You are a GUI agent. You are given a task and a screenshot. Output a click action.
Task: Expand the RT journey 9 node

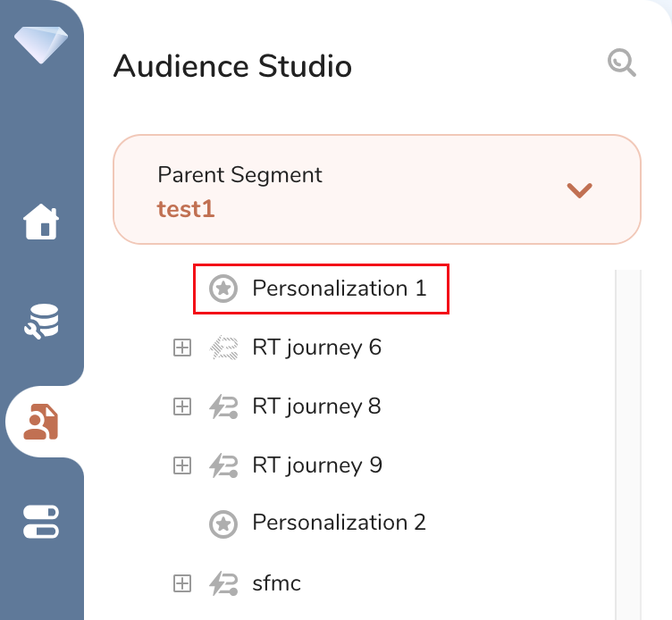tap(182, 465)
